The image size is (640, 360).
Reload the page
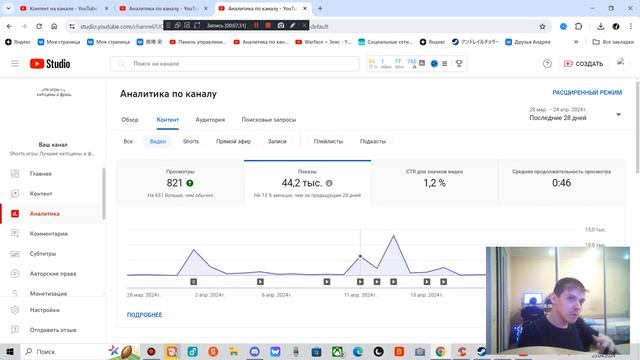[39, 27]
